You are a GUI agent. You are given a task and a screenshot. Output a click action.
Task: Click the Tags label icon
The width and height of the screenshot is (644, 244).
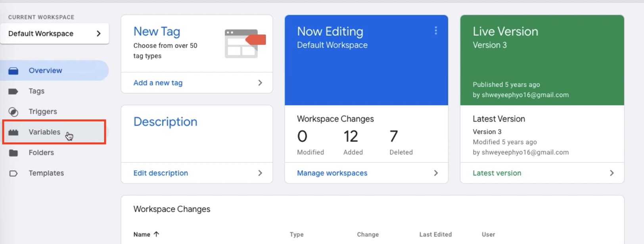click(x=13, y=91)
